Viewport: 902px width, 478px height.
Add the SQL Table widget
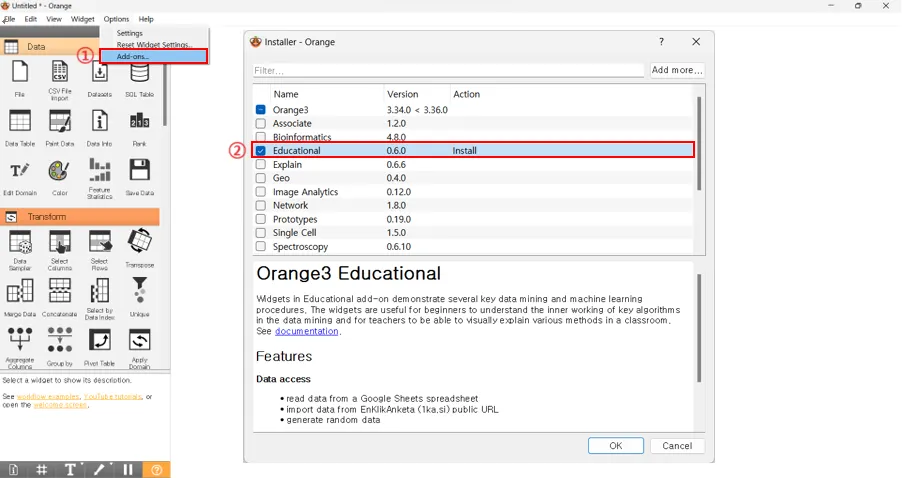(x=139, y=79)
